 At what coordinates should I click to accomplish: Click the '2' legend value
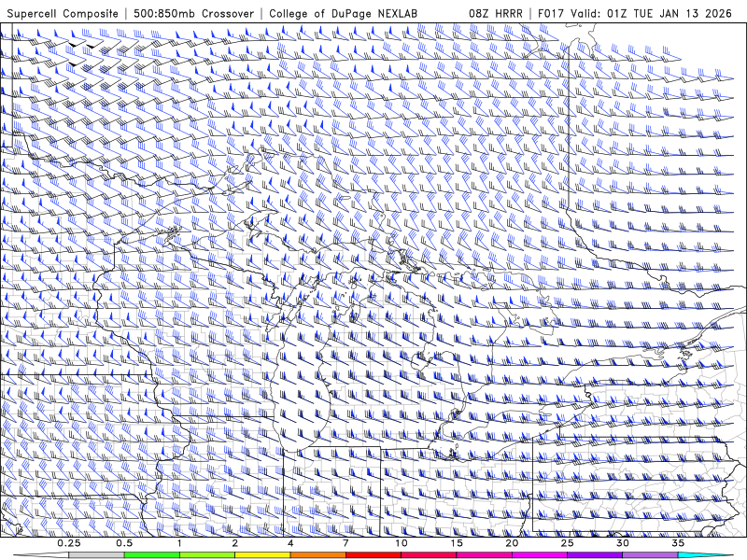point(235,543)
